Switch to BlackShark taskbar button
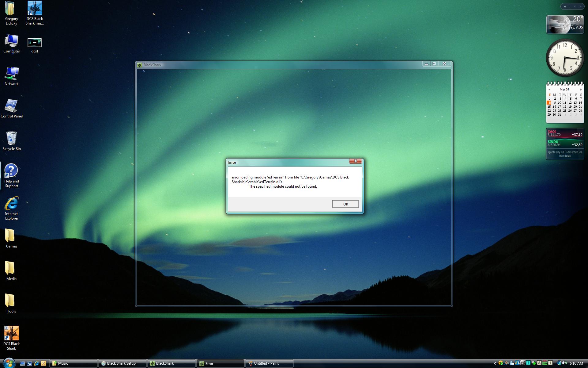Screen dimensions: 588x368 pos(171,363)
